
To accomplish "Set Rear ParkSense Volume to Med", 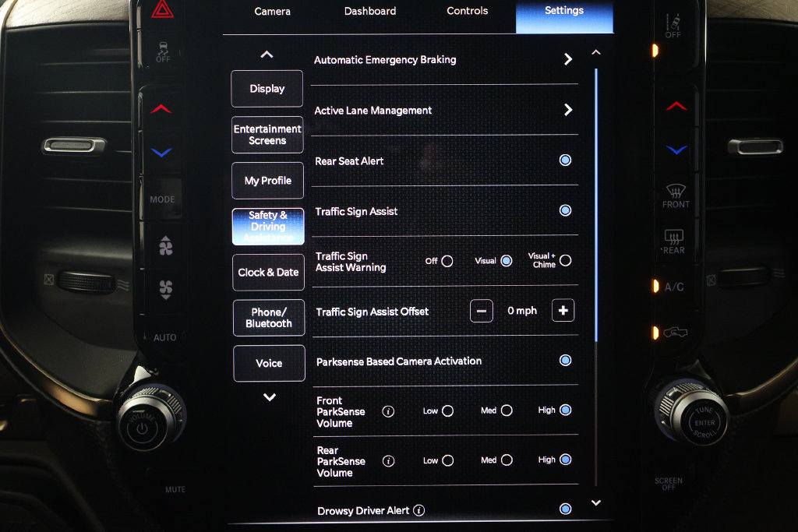I will [507, 460].
